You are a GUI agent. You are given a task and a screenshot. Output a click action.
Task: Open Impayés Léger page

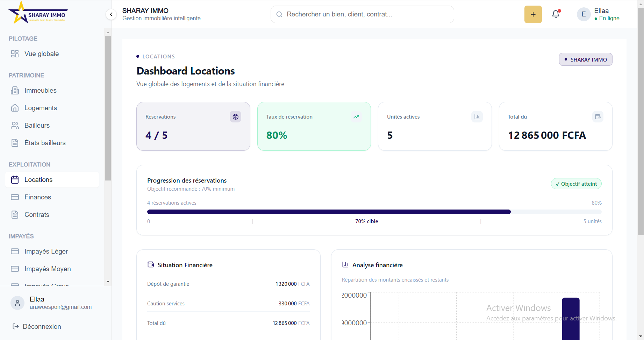point(46,252)
